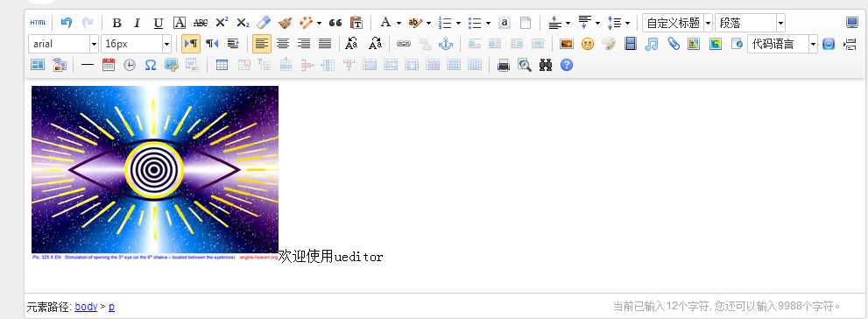Insert date with calendar icon
This screenshot has height=319, width=868.
pos(109,65)
